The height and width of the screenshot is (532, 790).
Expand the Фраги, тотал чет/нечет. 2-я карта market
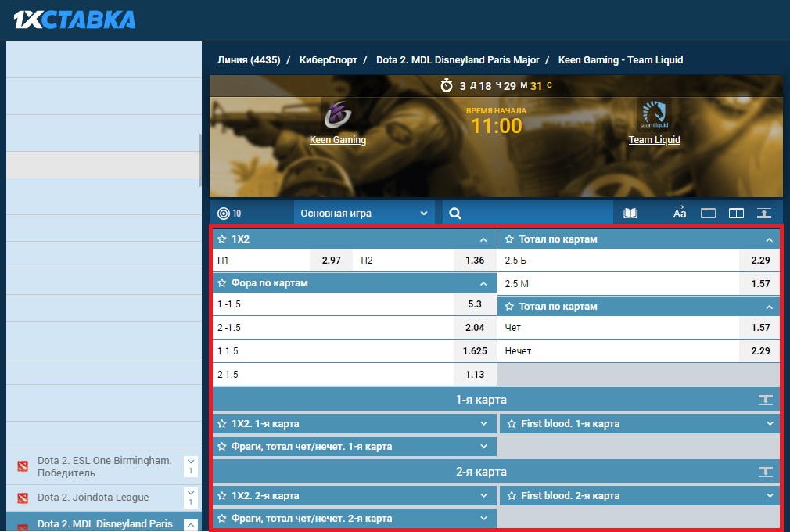coord(483,517)
